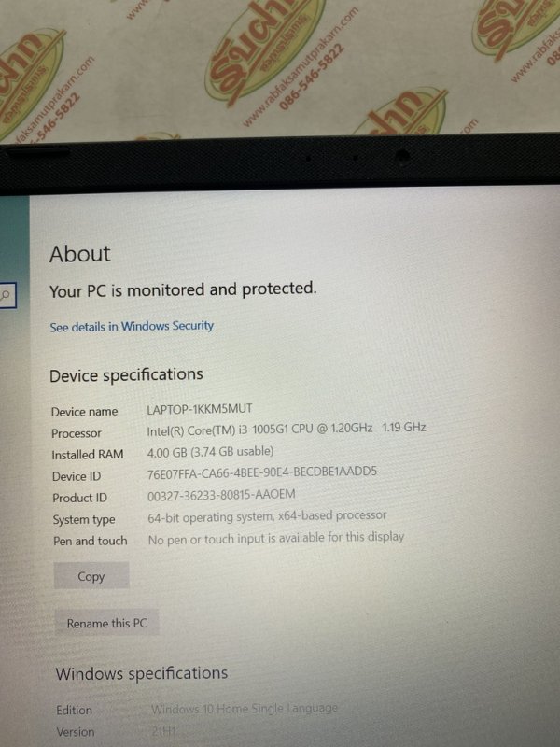The height and width of the screenshot is (747, 560).
Task: Click the search magnifier icon in the sidebar
Action: click(x=6, y=295)
